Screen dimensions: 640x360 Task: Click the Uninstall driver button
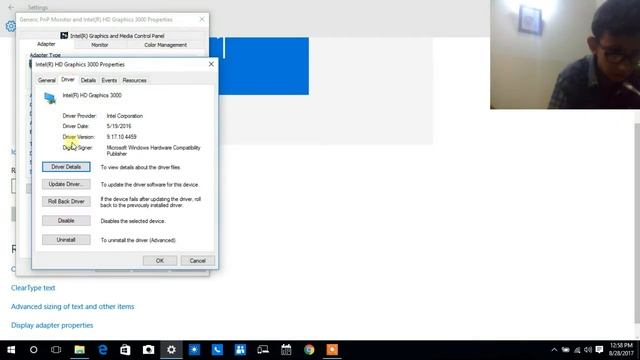(x=66, y=240)
